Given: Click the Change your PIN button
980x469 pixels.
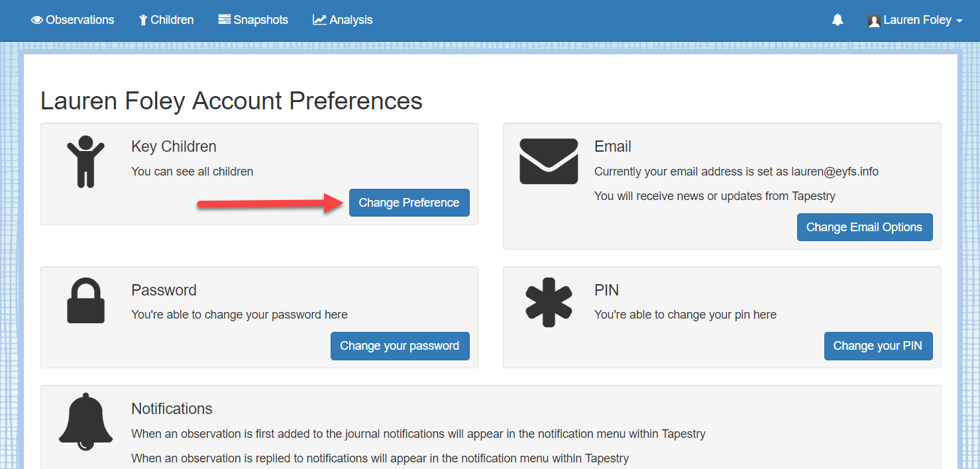Looking at the screenshot, I should (x=879, y=346).
